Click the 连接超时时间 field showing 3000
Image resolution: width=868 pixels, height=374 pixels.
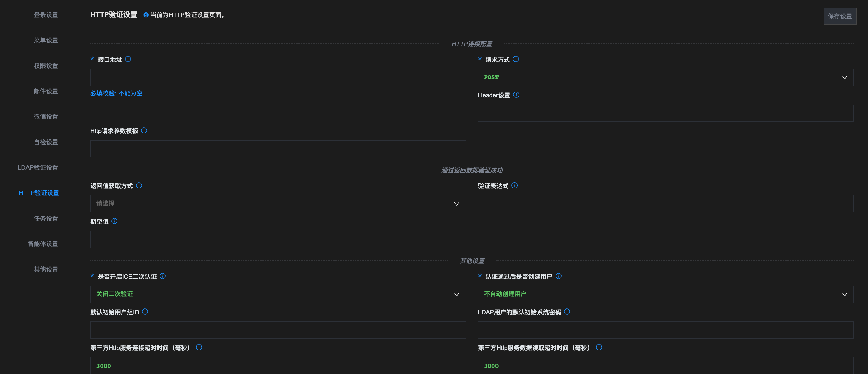[x=278, y=366]
